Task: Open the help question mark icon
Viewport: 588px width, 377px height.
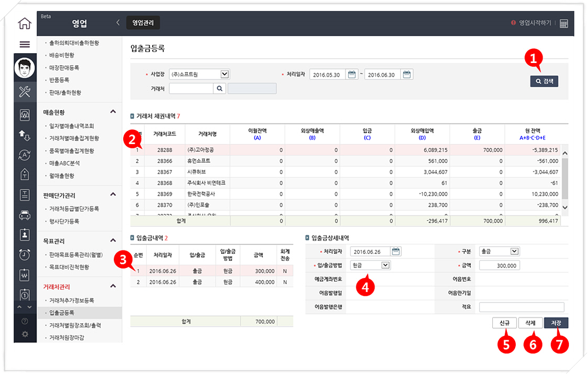Action: click(x=25, y=321)
